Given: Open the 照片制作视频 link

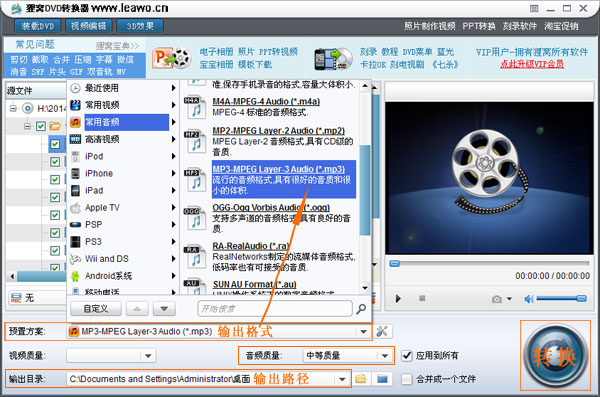Looking at the screenshot, I should [430, 26].
